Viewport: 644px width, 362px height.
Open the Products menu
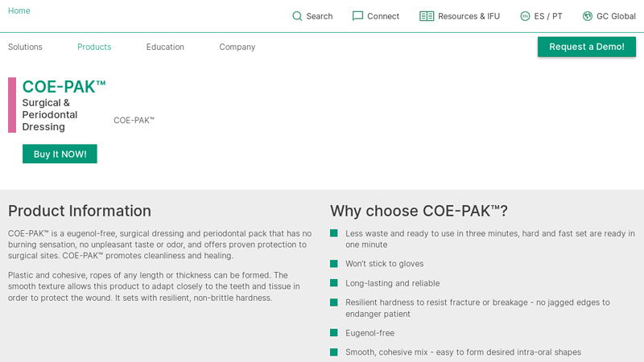94,47
